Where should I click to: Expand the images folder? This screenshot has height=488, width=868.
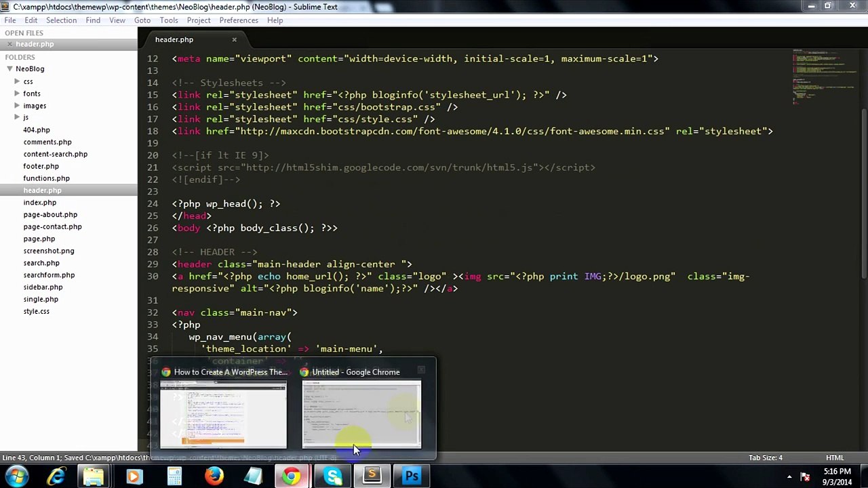[x=17, y=106]
